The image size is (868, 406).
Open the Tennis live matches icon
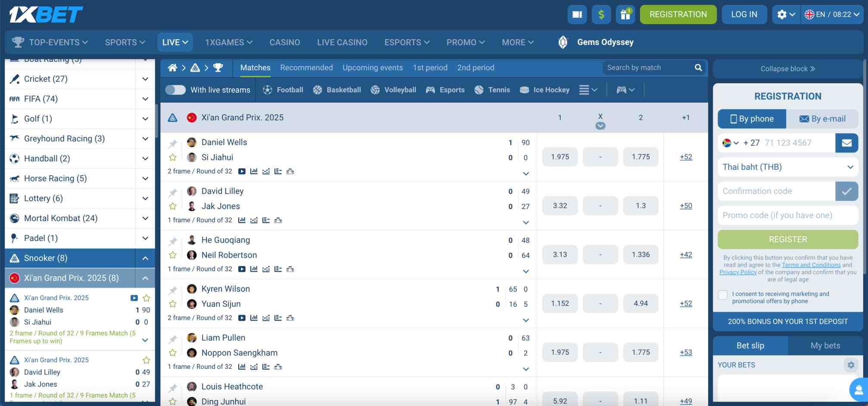(478, 90)
